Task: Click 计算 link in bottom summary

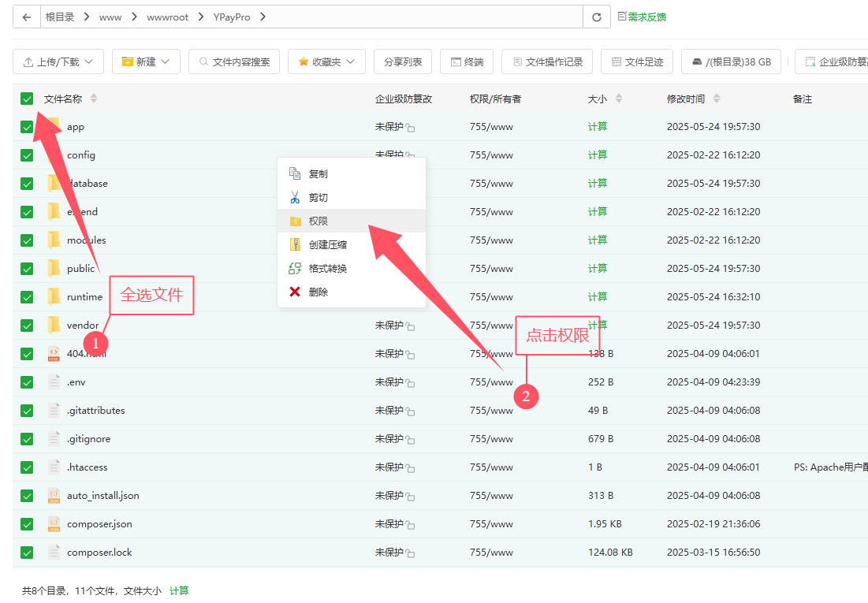Action: [179, 591]
